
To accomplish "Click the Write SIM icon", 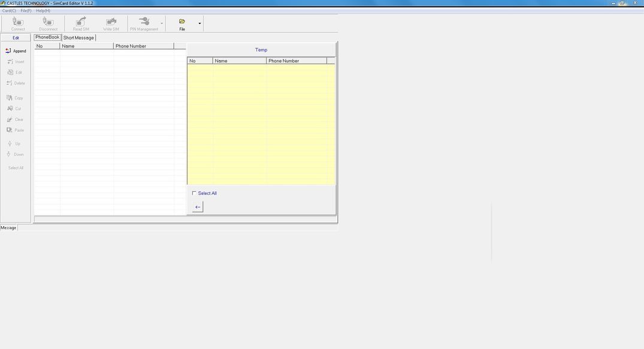I will 111,23.
